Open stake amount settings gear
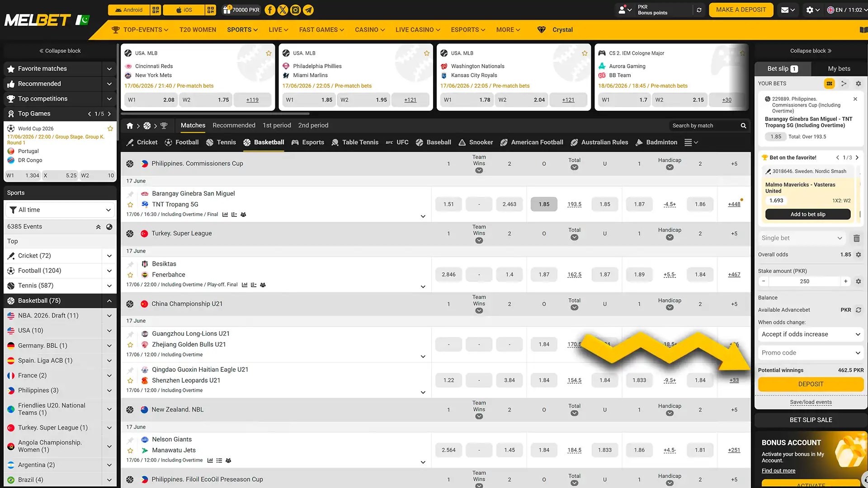The width and height of the screenshot is (868, 488). [x=858, y=281]
